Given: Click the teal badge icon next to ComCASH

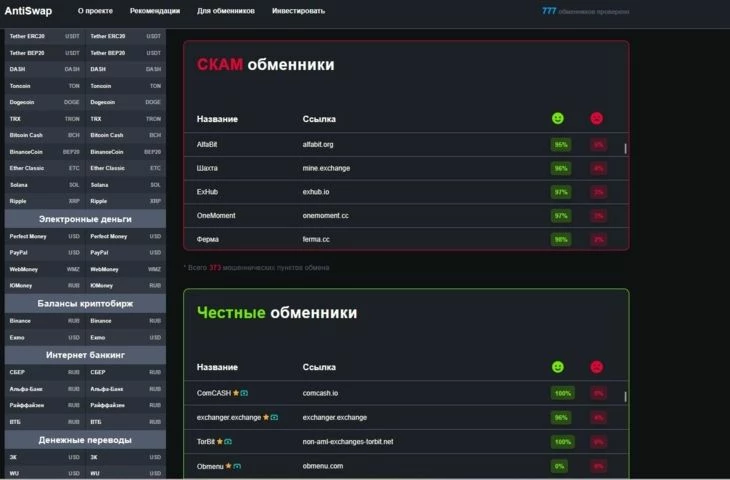Looking at the screenshot, I should (x=244, y=393).
